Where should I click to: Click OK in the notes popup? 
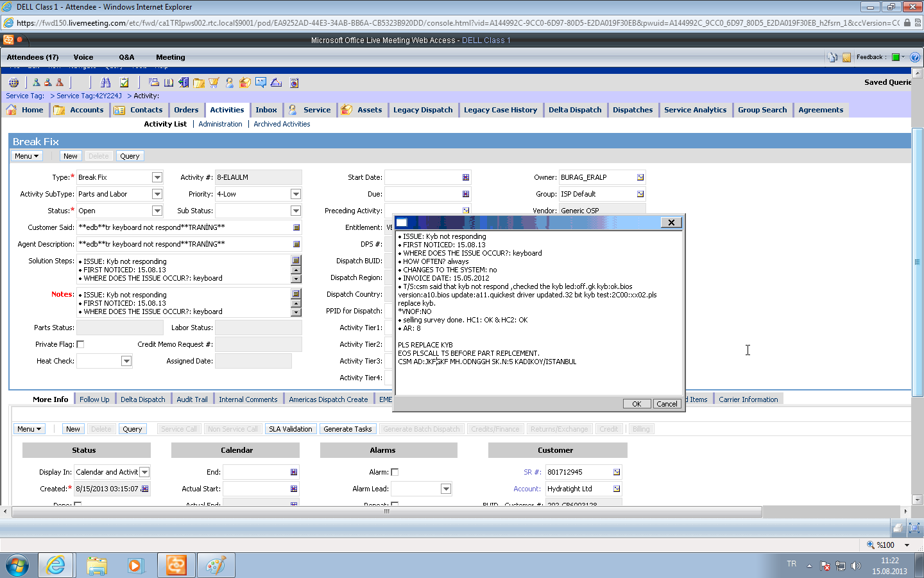(x=636, y=404)
